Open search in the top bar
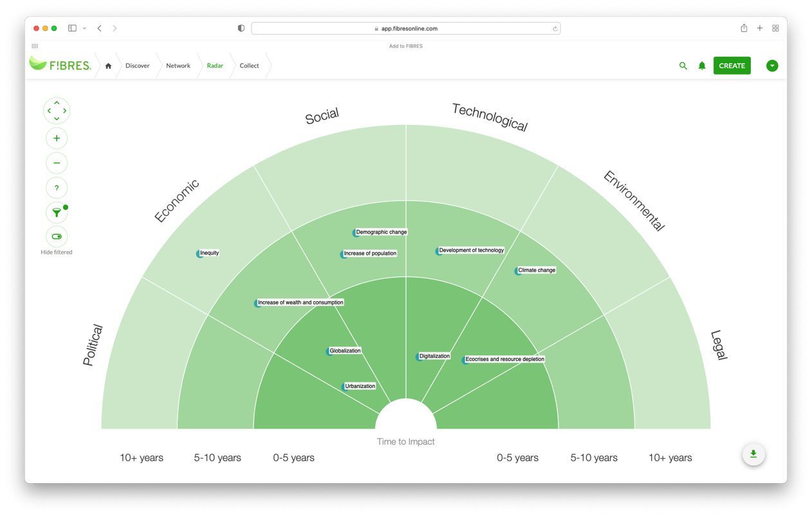Image resolution: width=812 pixels, height=516 pixels. 683,66
